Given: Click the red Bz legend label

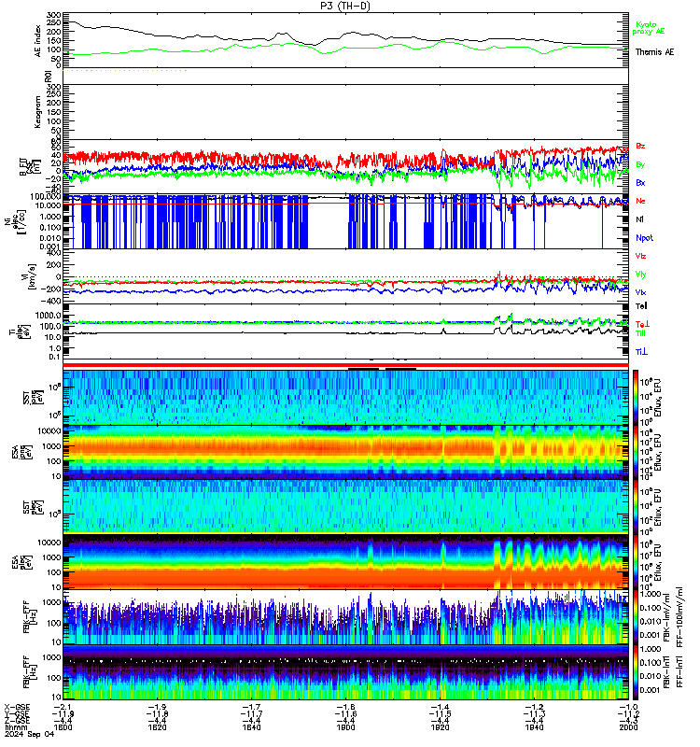Looking at the screenshot, I should pyautogui.click(x=640, y=146).
